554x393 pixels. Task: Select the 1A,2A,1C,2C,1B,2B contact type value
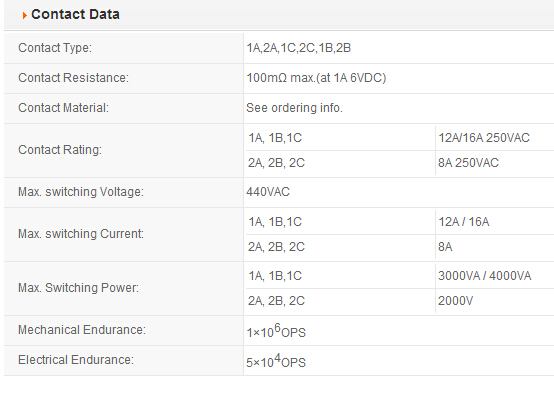(x=299, y=48)
